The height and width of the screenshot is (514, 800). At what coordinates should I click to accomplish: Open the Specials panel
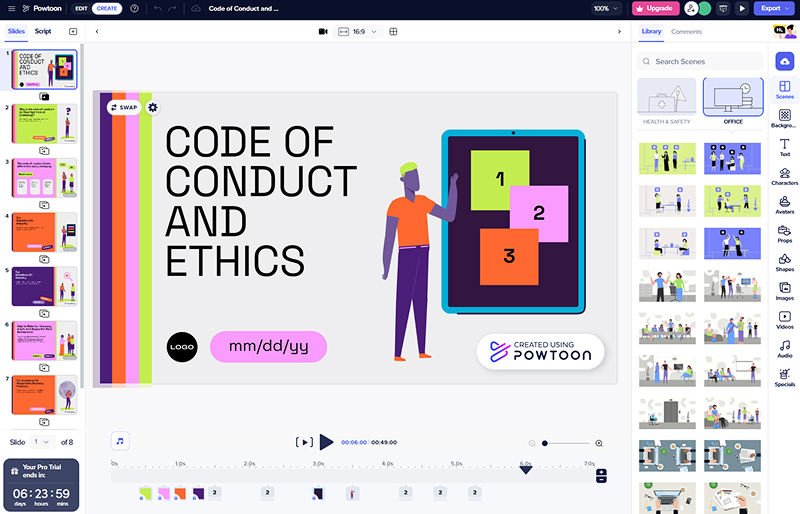(x=784, y=376)
